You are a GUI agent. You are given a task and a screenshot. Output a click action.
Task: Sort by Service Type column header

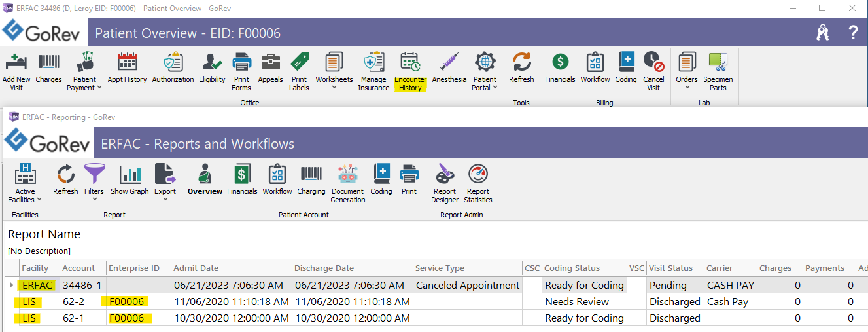(x=467, y=268)
